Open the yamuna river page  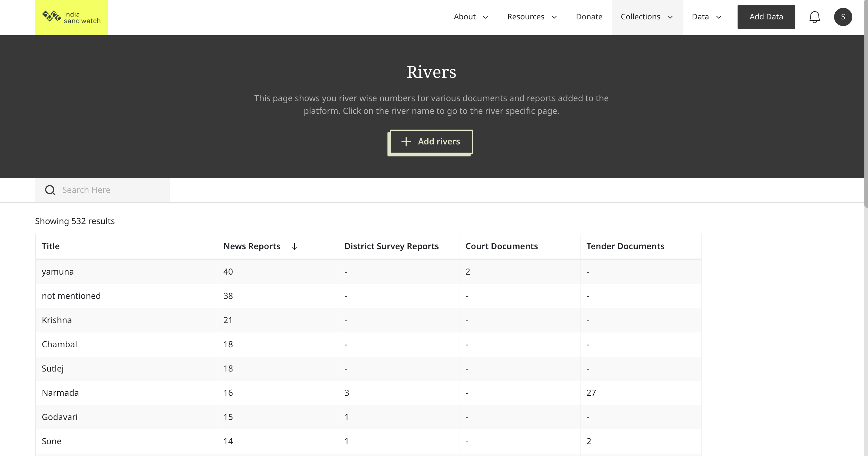(58, 271)
